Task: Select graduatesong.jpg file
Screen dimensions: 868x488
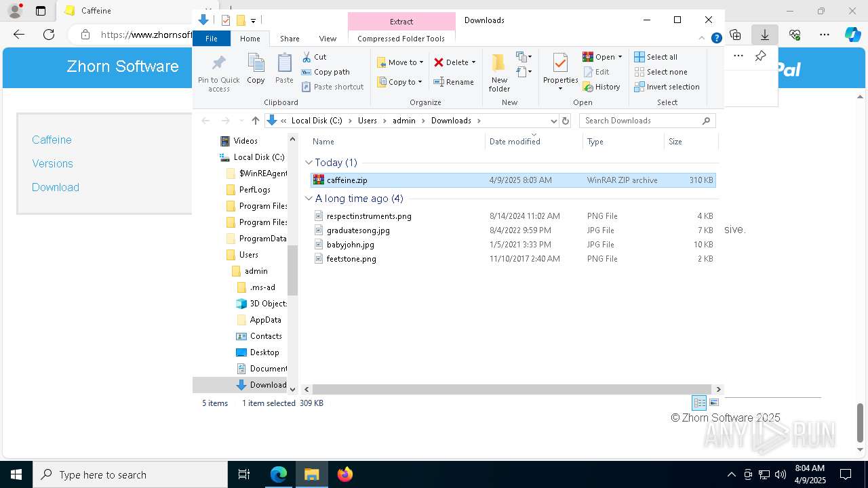Action: click(x=513, y=230)
